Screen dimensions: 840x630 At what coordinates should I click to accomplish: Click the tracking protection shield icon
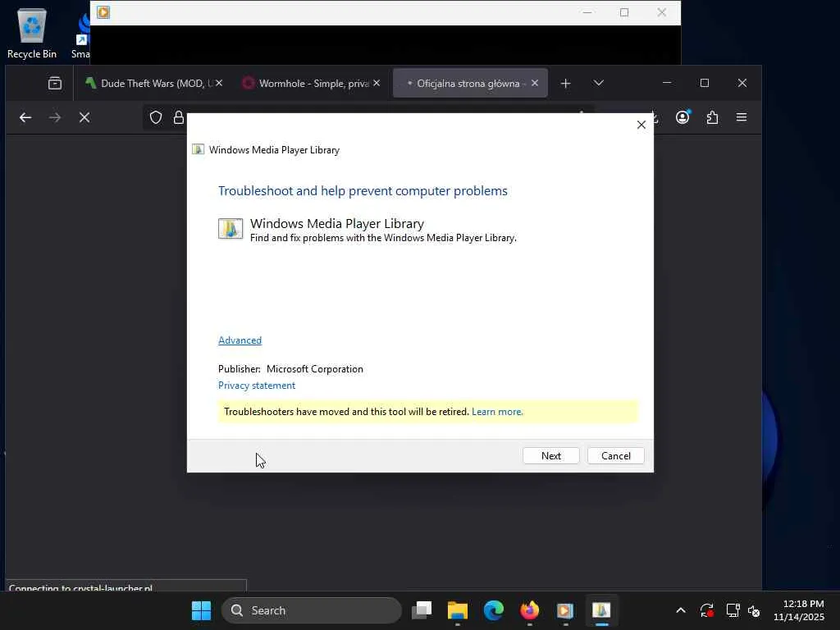[x=156, y=117]
